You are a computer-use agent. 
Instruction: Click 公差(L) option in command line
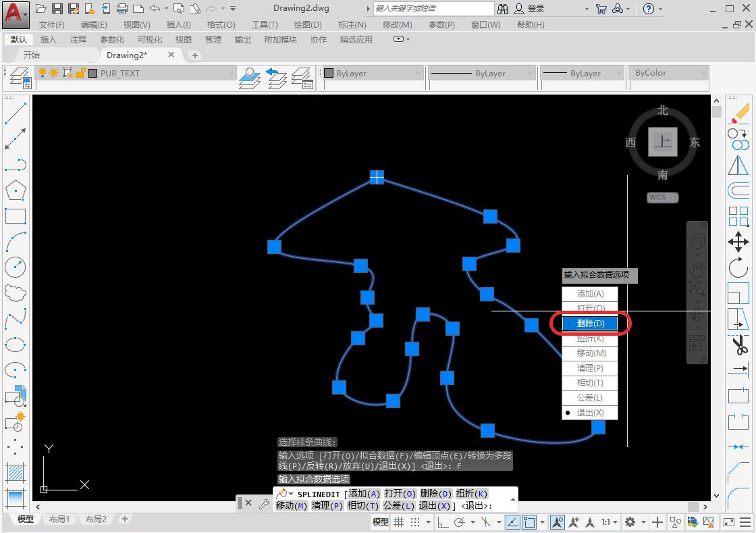(x=398, y=505)
